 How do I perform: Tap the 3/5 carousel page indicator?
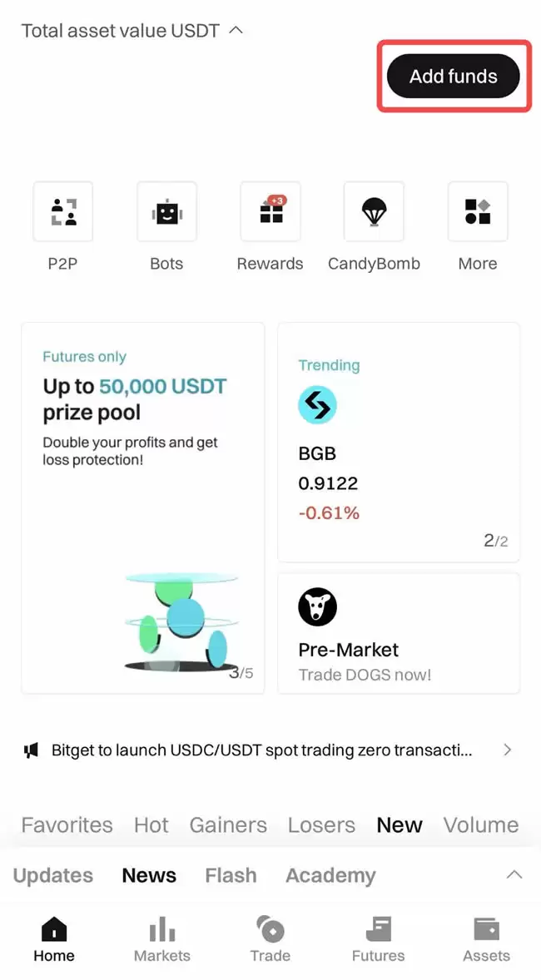click(x=242, y=672)
